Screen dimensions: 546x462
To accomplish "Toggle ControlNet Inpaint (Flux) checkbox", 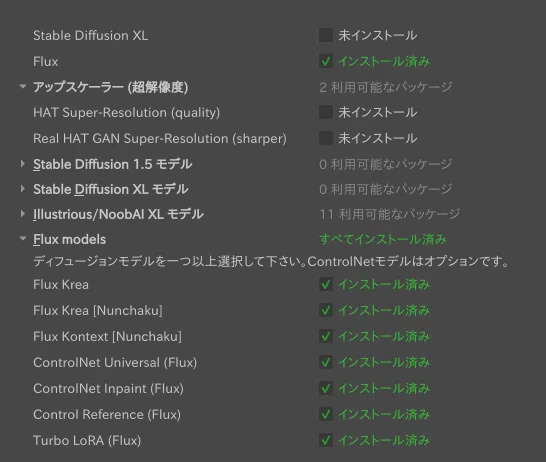I will pos(326,388).
